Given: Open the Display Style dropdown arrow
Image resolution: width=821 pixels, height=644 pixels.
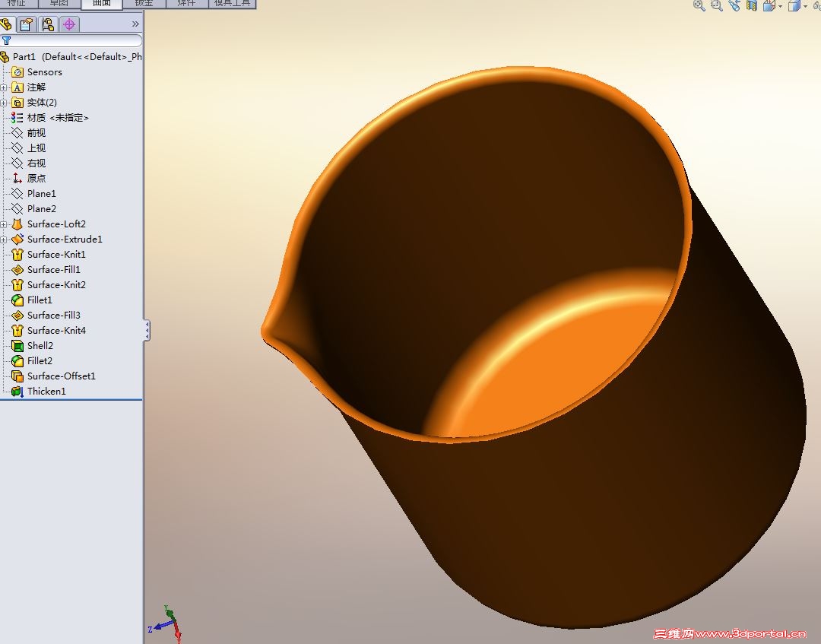Looking at the screenshot, I should tap(805, 6).
